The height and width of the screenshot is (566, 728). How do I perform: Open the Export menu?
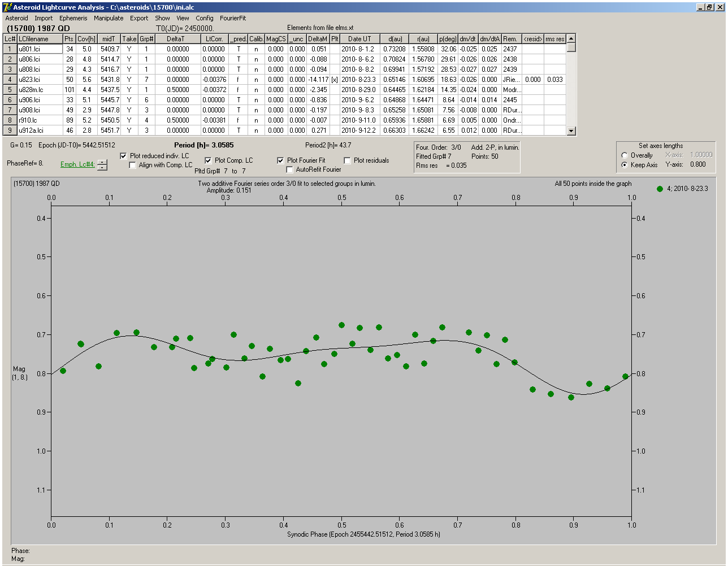pyautogui.click(x=139, y=18)
